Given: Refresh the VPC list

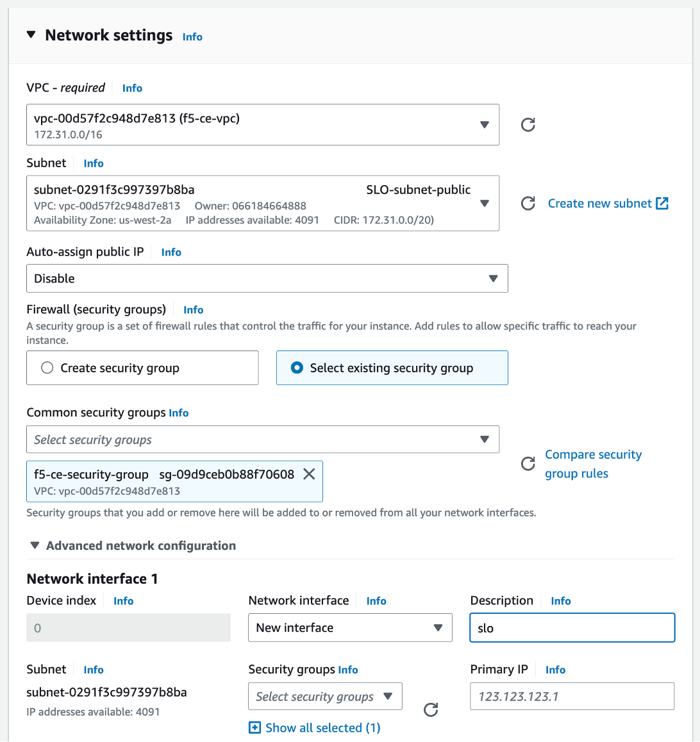Looking at the screenshot, I should pos(528,124).
